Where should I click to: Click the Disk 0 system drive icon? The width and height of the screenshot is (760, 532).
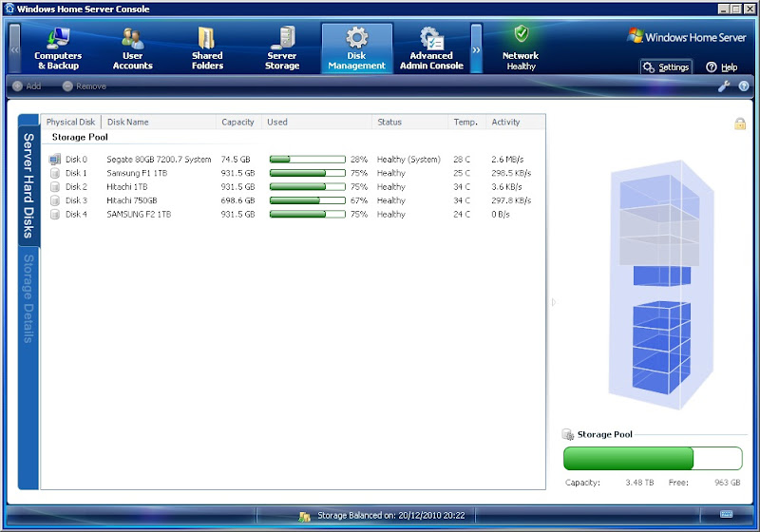pos(55,159)
